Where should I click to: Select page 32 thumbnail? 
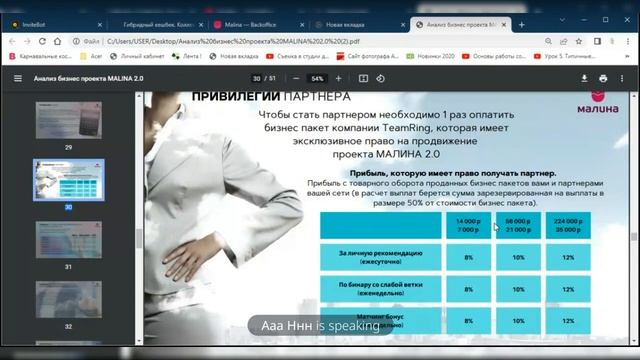point(69,300)
